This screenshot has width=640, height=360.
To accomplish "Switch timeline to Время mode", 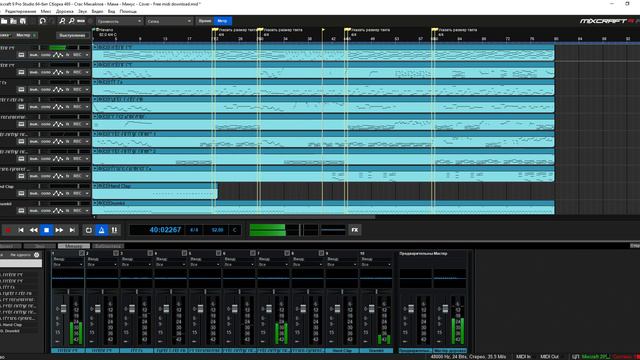I will pos(205,21).
